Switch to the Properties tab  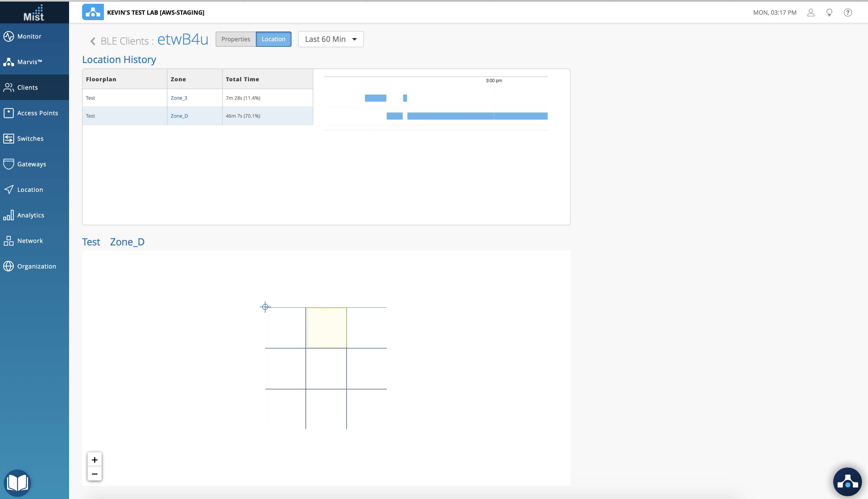pyautogui.click(x=235, y=39)
